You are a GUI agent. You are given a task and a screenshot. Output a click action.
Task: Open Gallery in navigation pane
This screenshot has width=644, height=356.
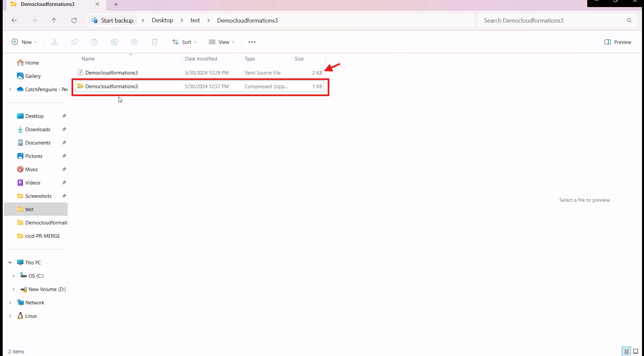[x=29, y=76]
